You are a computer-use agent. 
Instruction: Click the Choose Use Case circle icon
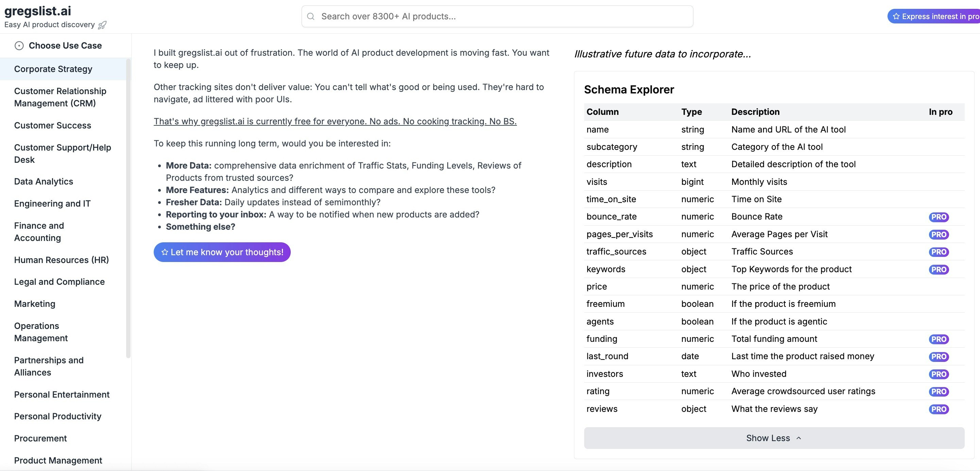tap(19, 46)
